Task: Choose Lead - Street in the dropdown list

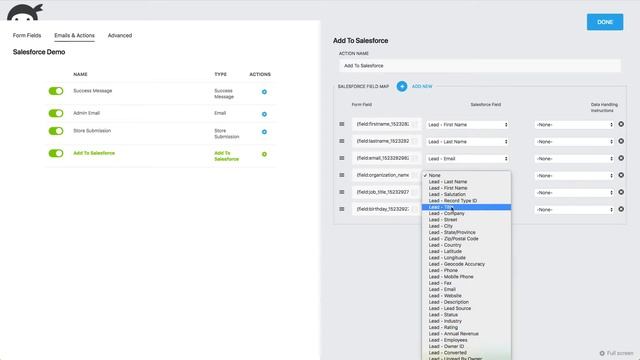Action: click(x=466, y=220)
